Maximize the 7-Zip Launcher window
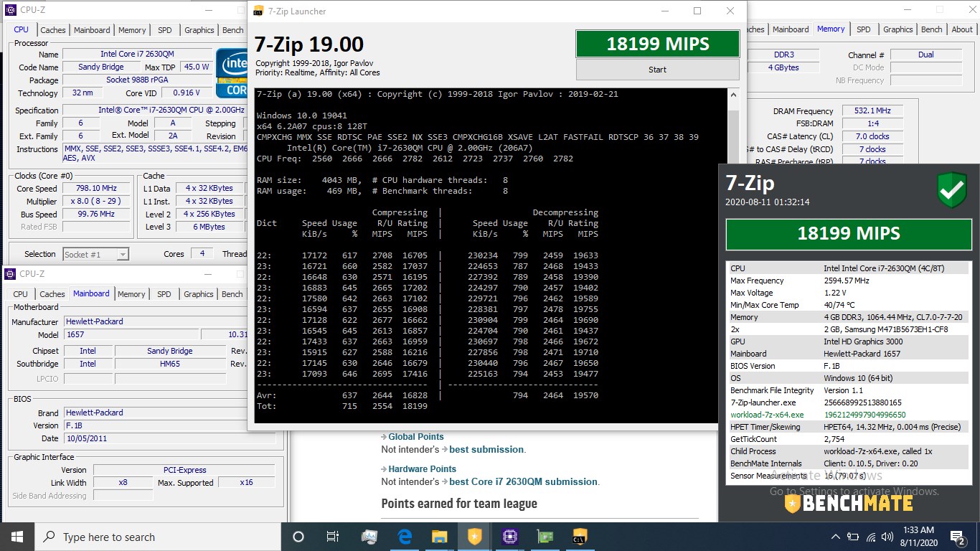The image size is (980, 551). click(697, 11)
